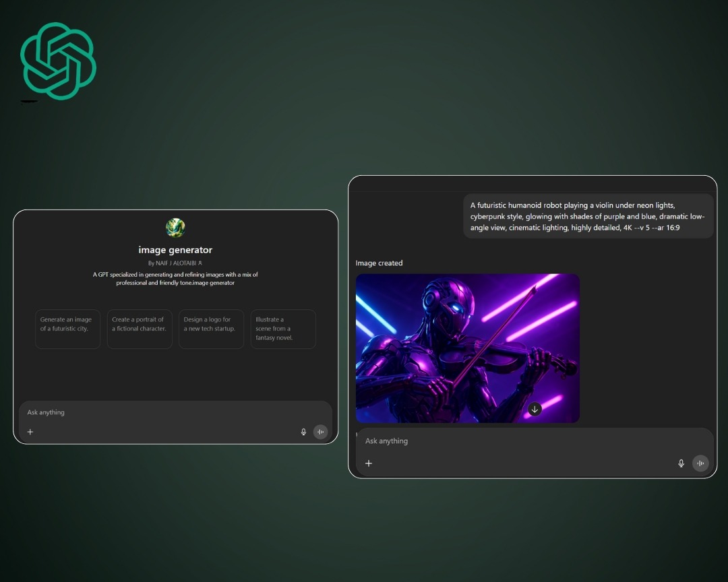Start dictation with the microphone in the start panel
Viewport: 728px width, 582px height.
303,432
